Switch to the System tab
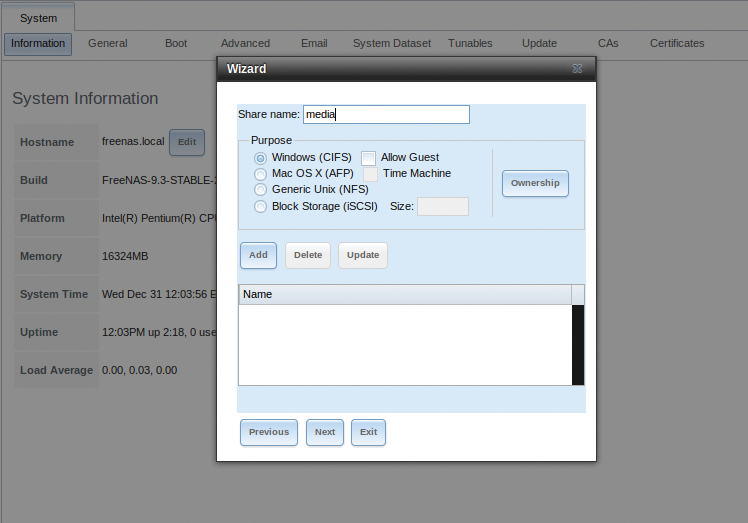The height and width of the screenshot is (523, 748). point(38,18)
